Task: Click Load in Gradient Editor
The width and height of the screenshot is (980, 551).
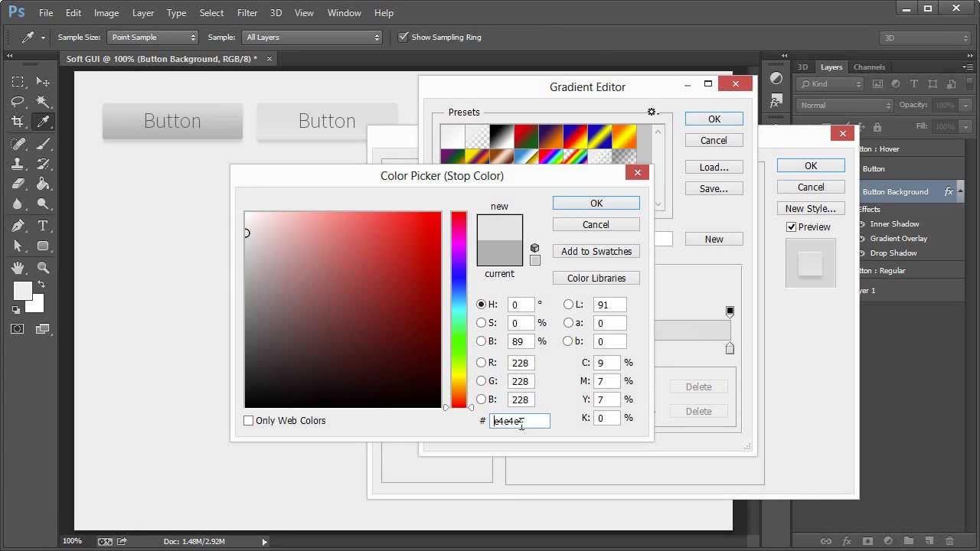Action: (x=714, y=167)
